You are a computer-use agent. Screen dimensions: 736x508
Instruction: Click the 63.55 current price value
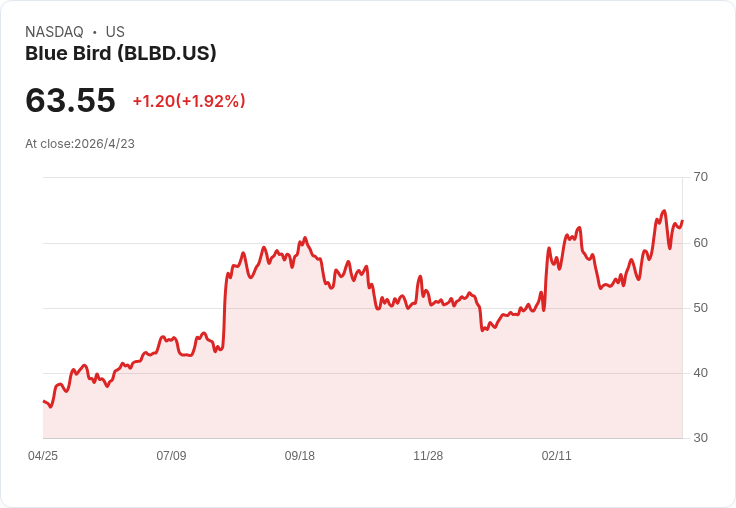click(x=70, y=100)
